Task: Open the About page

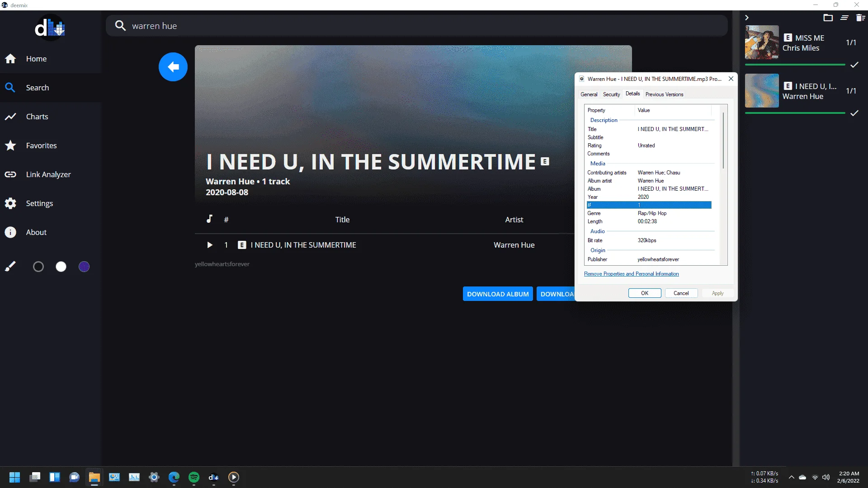Action: coord(51,232)
